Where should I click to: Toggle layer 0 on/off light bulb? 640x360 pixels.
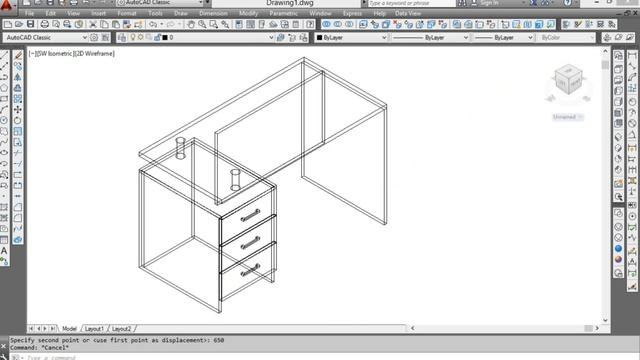133,38
